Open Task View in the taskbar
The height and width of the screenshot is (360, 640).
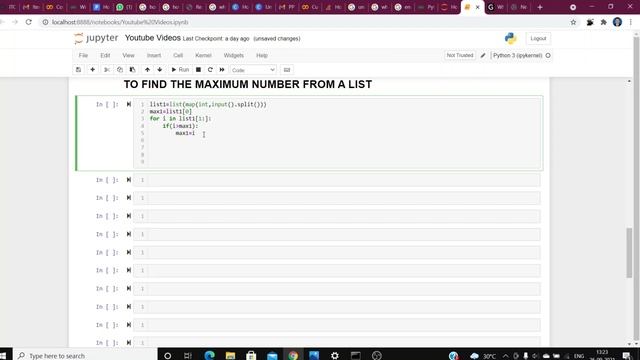[x=188, y=356]
